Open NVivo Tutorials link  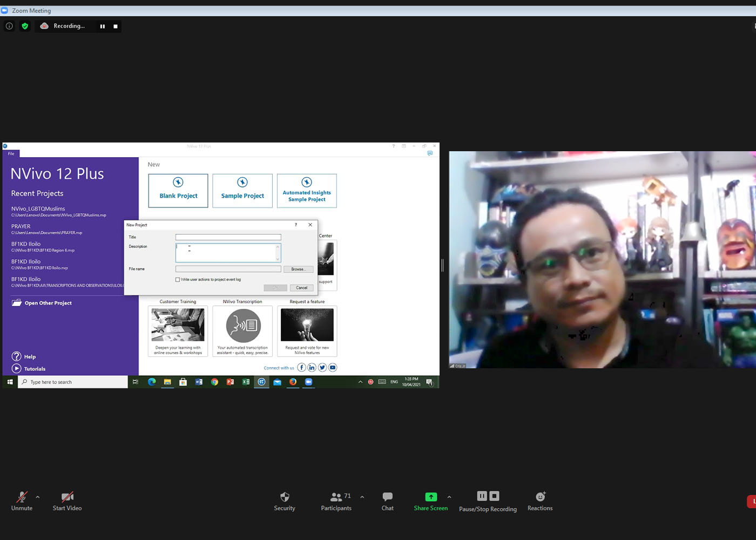[29, 369]
